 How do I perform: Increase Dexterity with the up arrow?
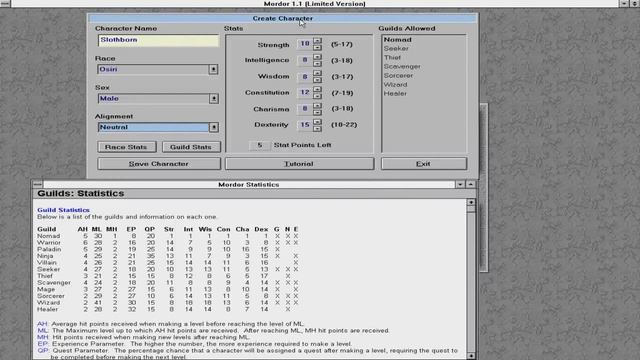click(317, 122)
